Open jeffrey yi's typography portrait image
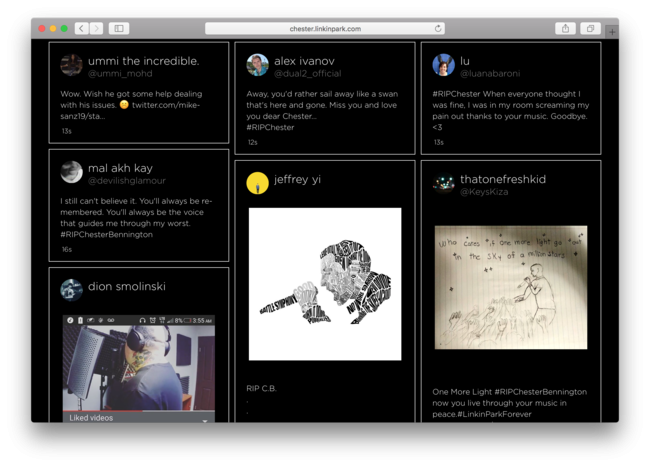 pos(325,284)
